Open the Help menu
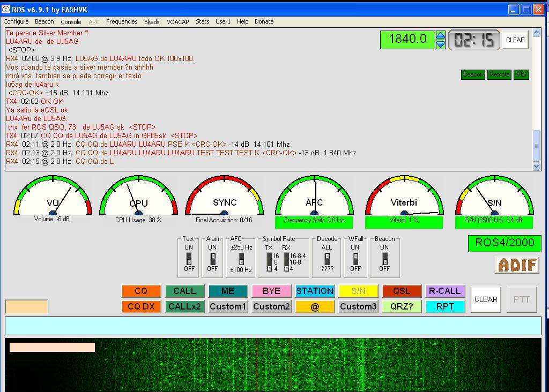Viewport: 549px width, 392px height. [243, 21]
